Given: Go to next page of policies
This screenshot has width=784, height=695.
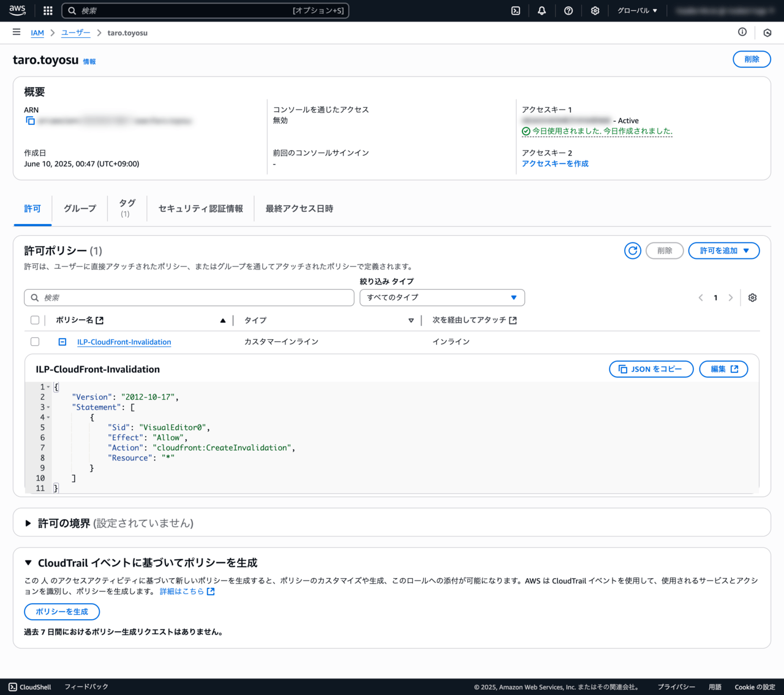Looking at the screenshot, I should click(731, 298).
